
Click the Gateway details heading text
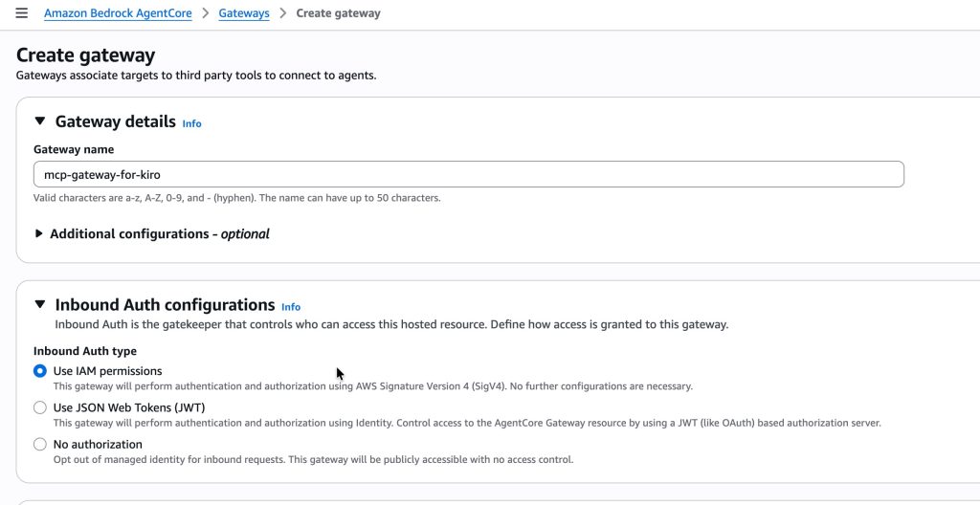pyautogui.click(x=116, y=121)
